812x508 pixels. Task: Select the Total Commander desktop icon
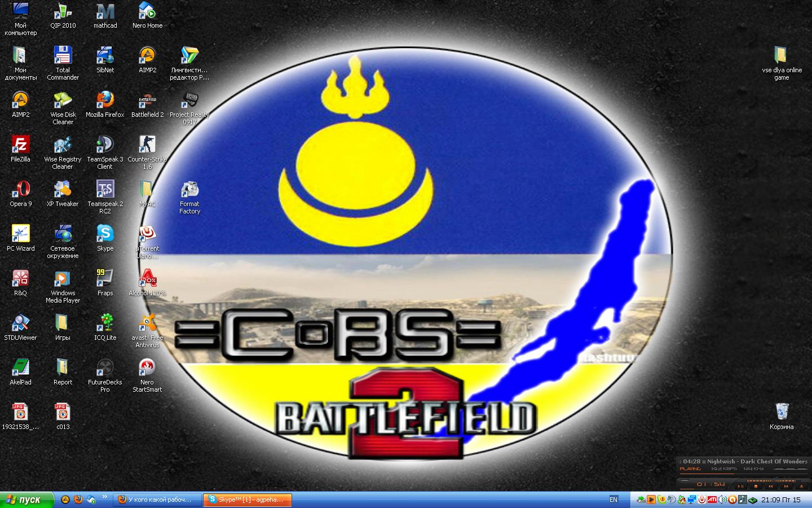coord(63,63)
